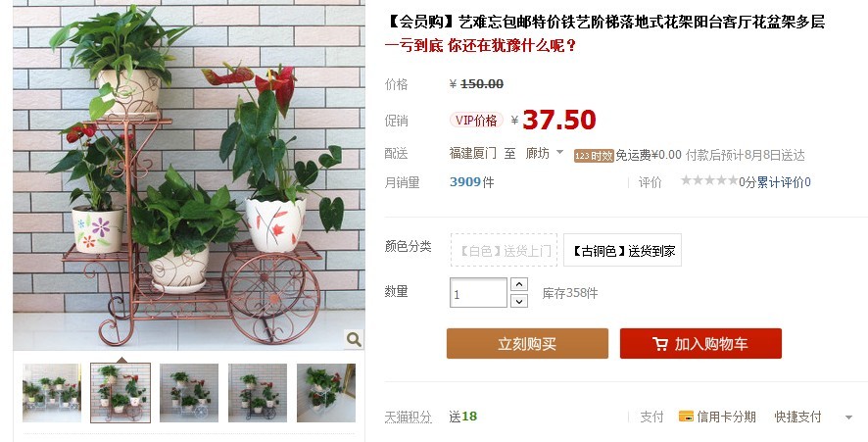Select the 【古铜色】送货到家 color option
The width and height of the screenshot is (868, 442).
(623, 250)
